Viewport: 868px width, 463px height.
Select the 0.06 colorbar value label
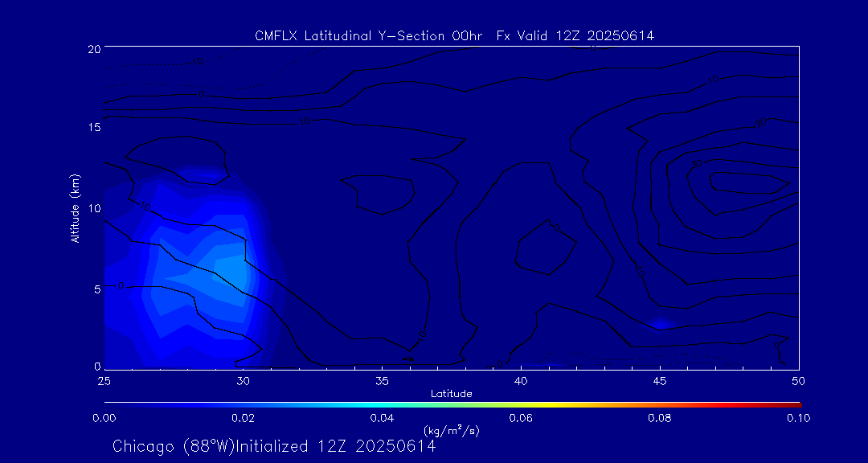(x=521, y=418)
